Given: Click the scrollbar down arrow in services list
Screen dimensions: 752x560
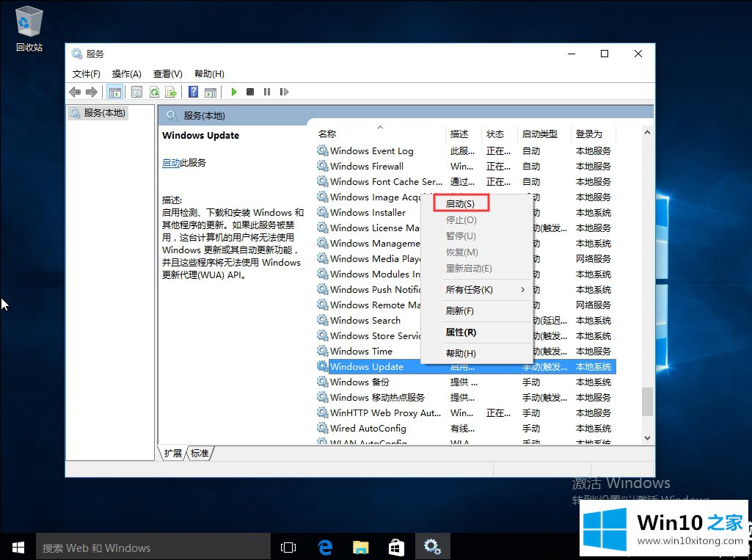Looking at the screenshot, I should pos(647,437).
